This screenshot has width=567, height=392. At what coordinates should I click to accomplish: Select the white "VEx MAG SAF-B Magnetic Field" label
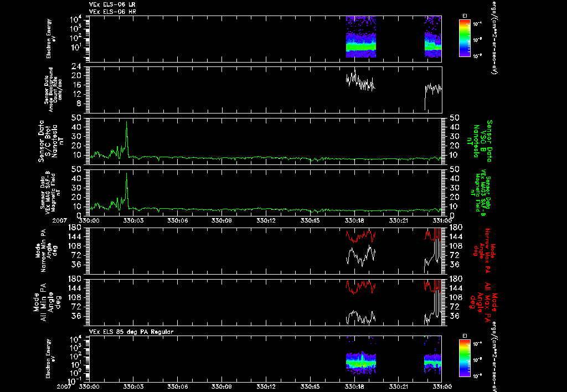[x=50, y=192]
